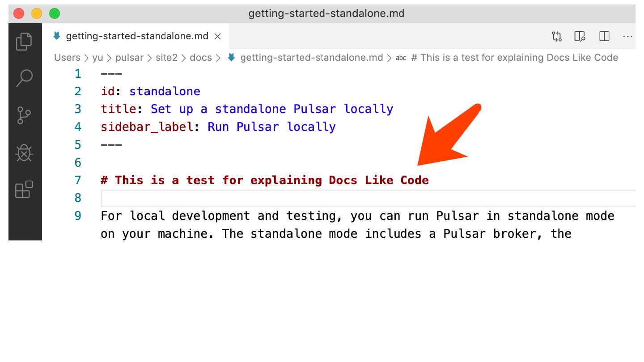Click the pulsar breadcrumb folder
Screen dimensions: 644x362
pyautogui.click(x=129, y=58)
